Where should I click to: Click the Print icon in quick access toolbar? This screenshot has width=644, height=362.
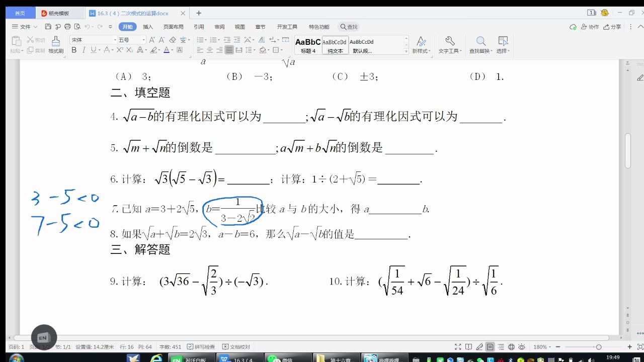point(67,27)
